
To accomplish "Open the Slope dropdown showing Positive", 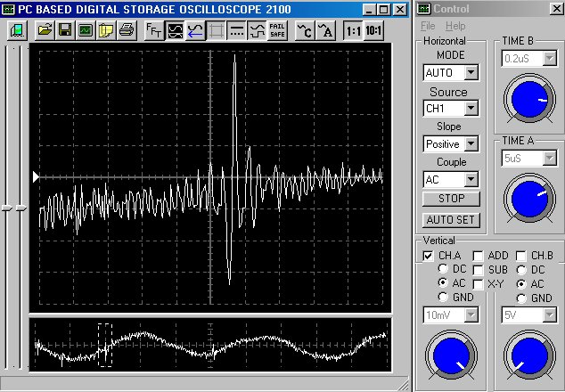I will coord(471,143).
